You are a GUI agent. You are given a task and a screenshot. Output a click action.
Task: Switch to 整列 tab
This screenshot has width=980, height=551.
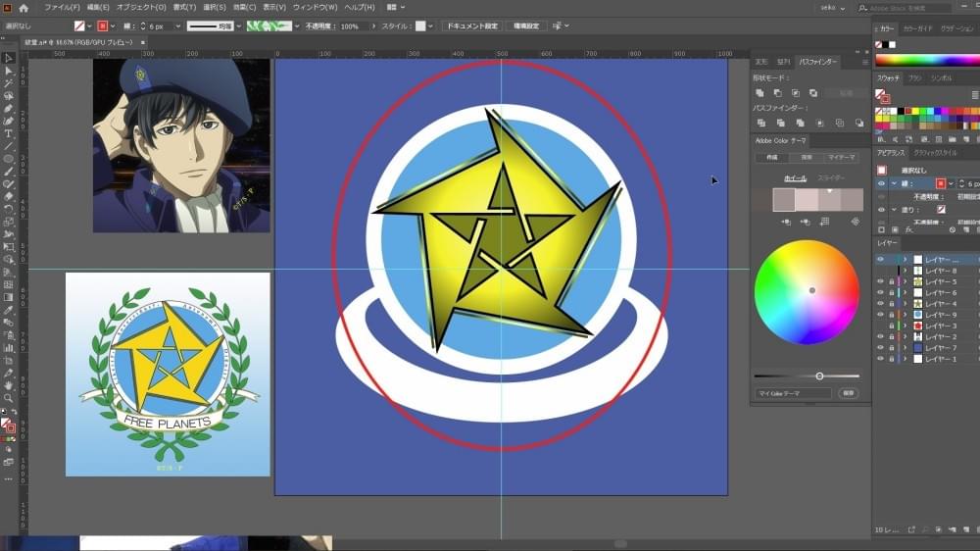[782, 62]
